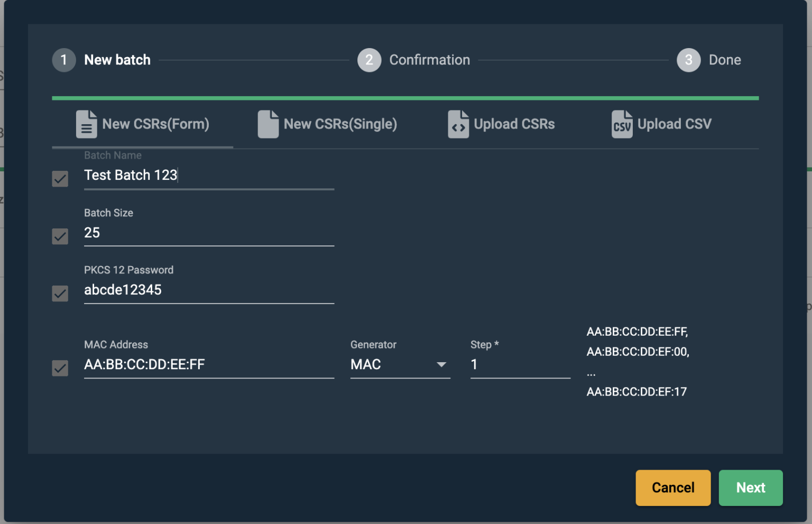Image resolution: width=812 pixels, height=524 pixels.
Task: Disable the PKCS 12 Password checkbox
Action: [60, 293]
